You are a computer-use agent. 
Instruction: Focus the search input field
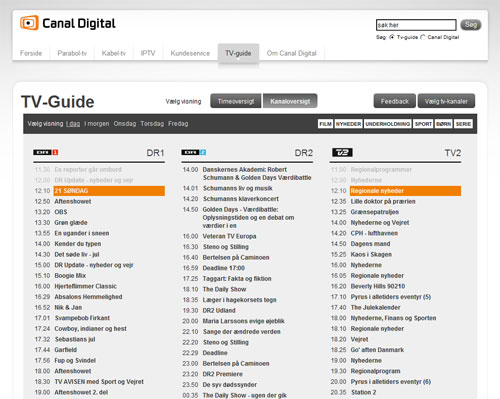click(416, 25)
